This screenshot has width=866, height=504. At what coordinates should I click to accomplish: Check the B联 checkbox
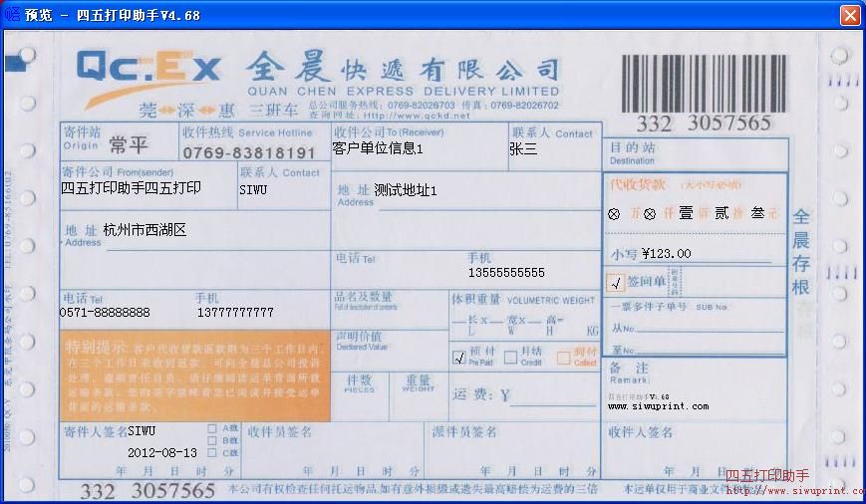[211, 440]
